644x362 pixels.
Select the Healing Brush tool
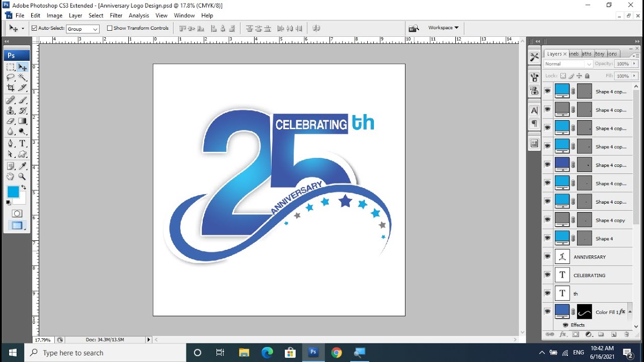(11, 100)
